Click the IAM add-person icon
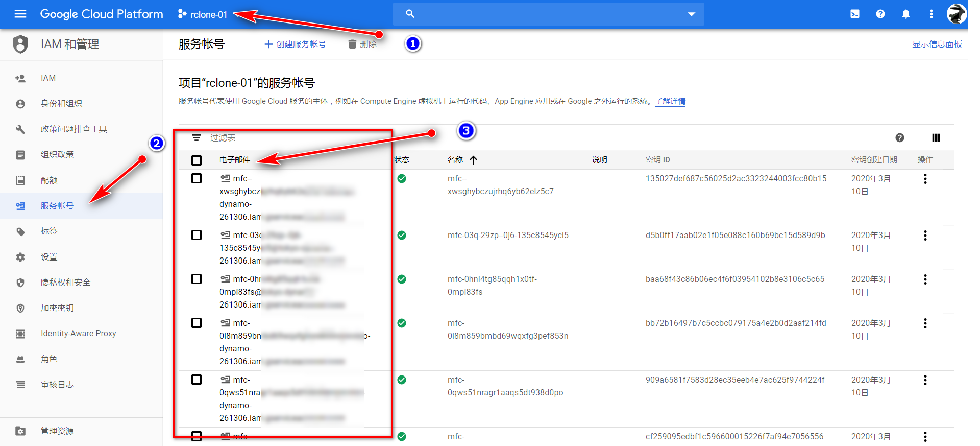This screenshot has height=446, width=980. coord(20,78)
